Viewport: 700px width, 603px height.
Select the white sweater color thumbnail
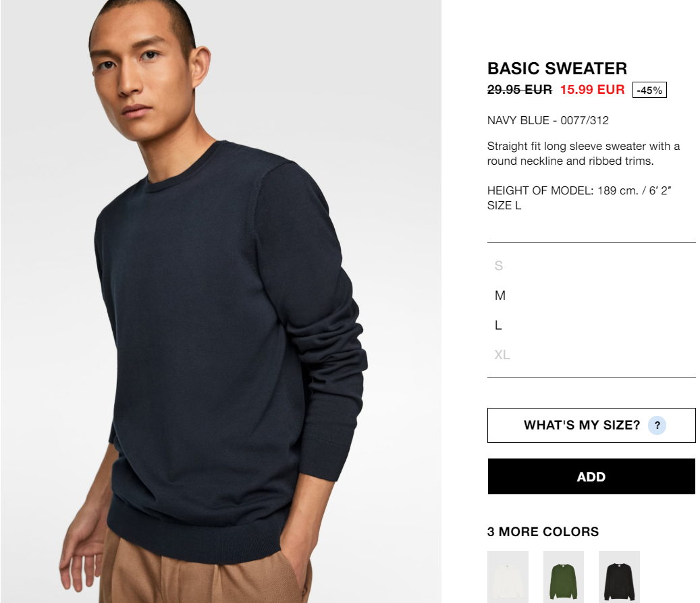508,577
